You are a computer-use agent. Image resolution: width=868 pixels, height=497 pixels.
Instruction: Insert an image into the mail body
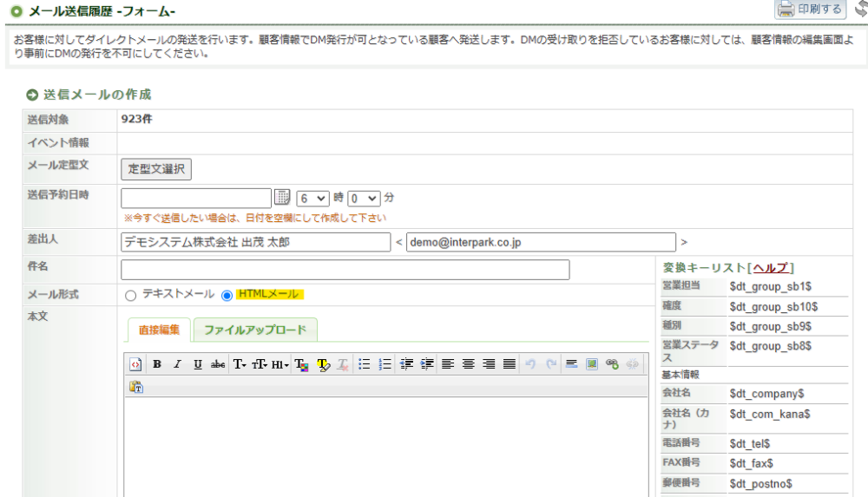click(x=592, y=365)
